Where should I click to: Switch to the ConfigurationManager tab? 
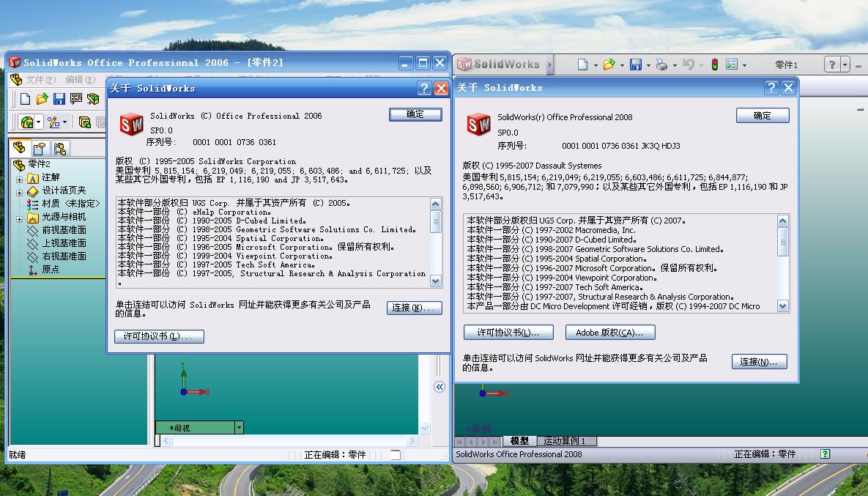pos(60,148)
